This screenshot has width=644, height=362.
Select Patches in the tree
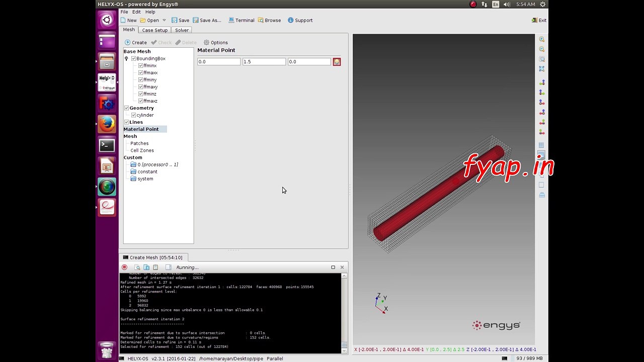[139, 143]
